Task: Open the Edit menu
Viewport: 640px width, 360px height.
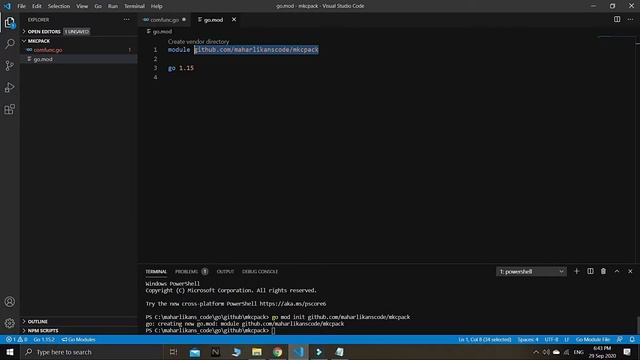Action: coord(37,6)
